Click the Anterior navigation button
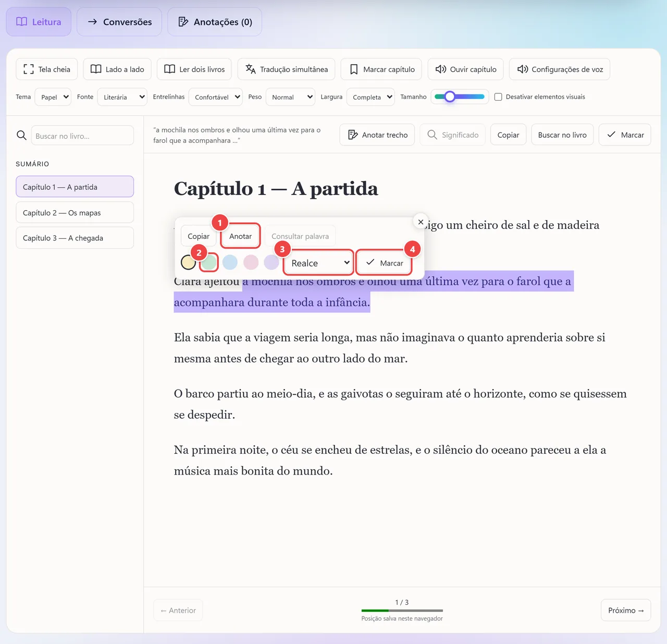 pos(178,610)
